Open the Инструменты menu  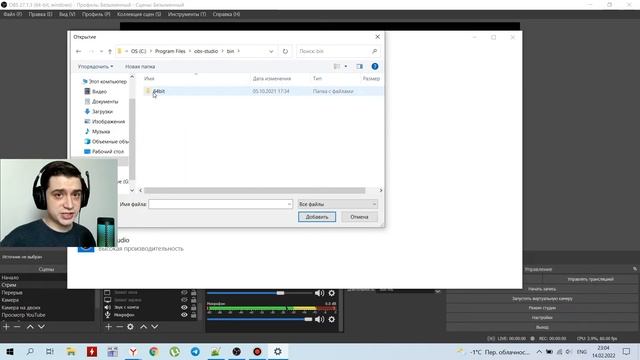click(187, 14)
